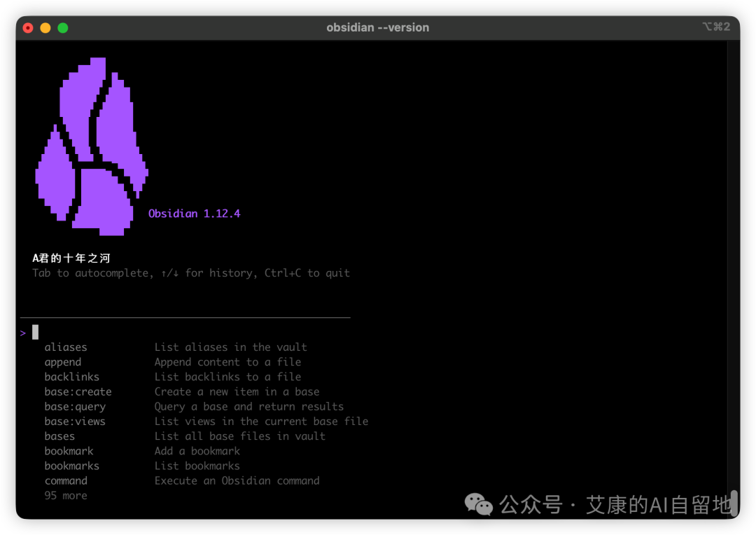
Task: Click the yellow minimize window button
Action: pyautogui.click(x=45, y=28)
